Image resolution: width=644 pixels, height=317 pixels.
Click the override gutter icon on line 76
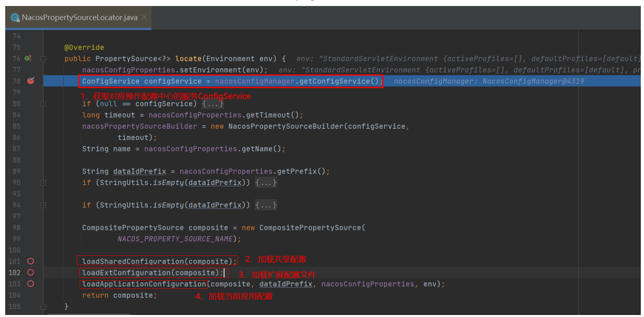28,59
